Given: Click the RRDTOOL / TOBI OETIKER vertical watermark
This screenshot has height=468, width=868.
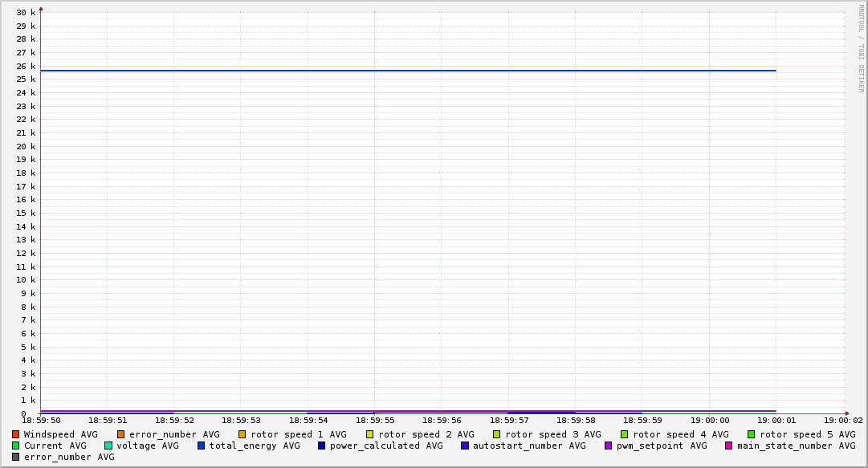Looking at the screenshot, I should tap(861, 48).
